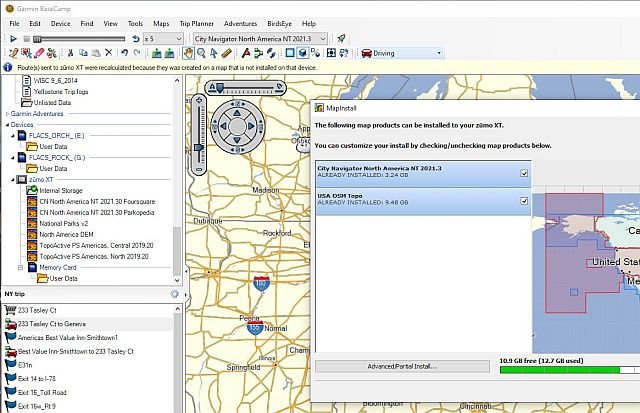This screenshot has height=413, width=640.
Task: Open the Device menu
Action: click(x=60, y=24)
